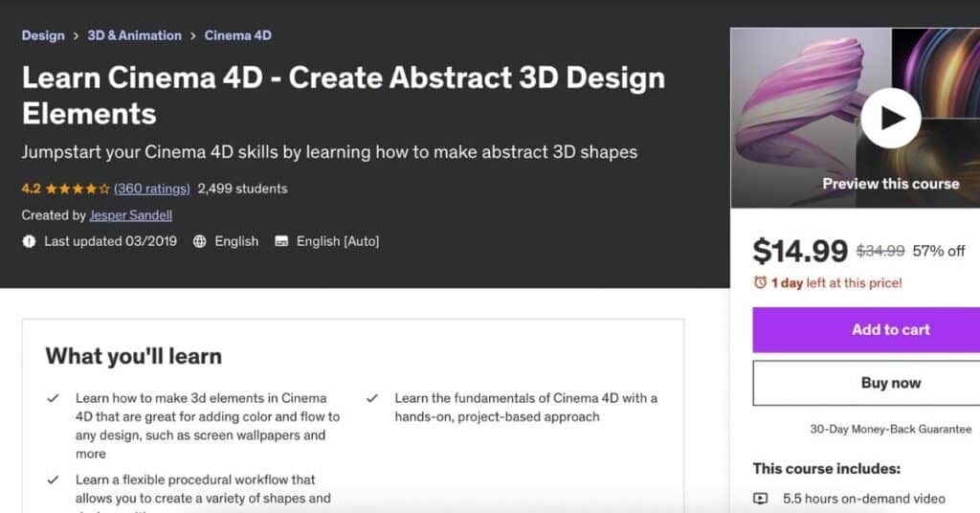The height and width of the screenshot is (513, 980).
Task: Click the 57% off text
Action: [x=939, y=251]
